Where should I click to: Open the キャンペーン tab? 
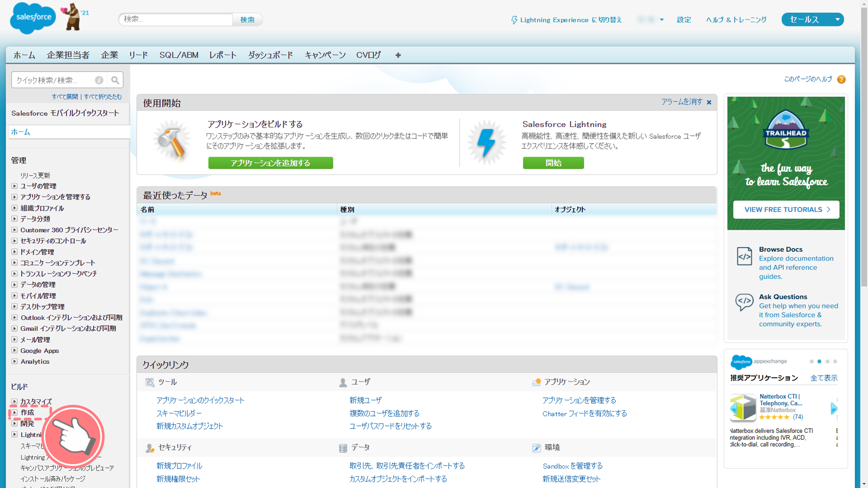click(x=325, y=55)
